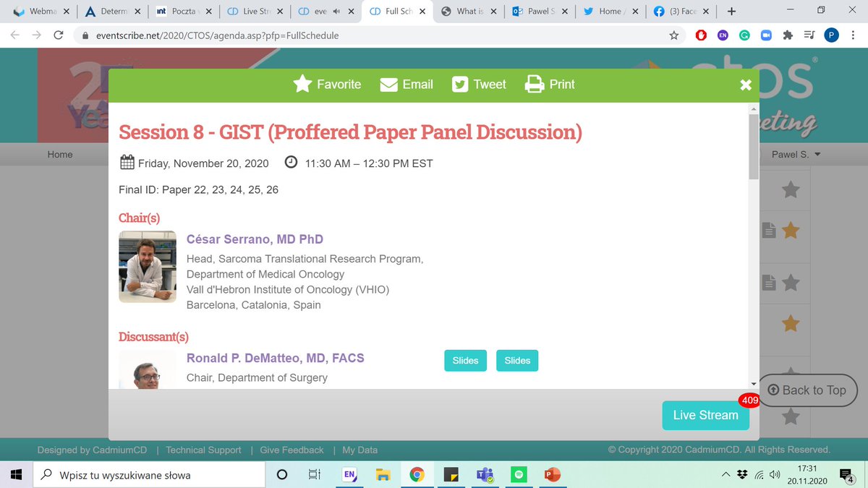Expand hidden icons in the system tray
Viewport: 868px width, 488px height.
point(726,475)
